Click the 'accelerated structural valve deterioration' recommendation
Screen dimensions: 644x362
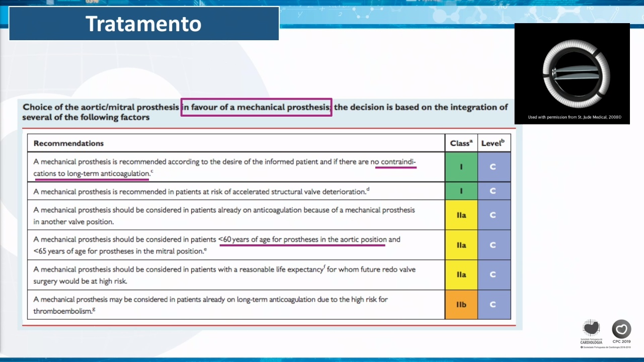tap(201, 192)
